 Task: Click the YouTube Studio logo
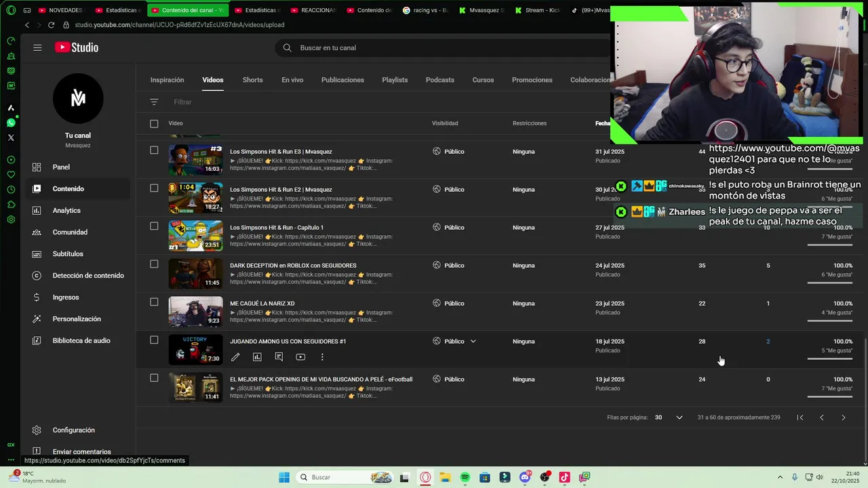click(x=77, y=47)
